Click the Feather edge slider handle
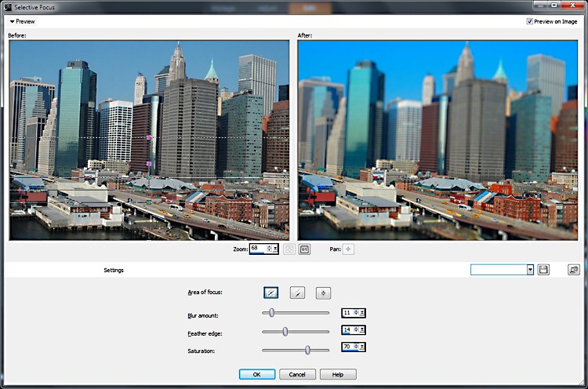 click(285, 331)
